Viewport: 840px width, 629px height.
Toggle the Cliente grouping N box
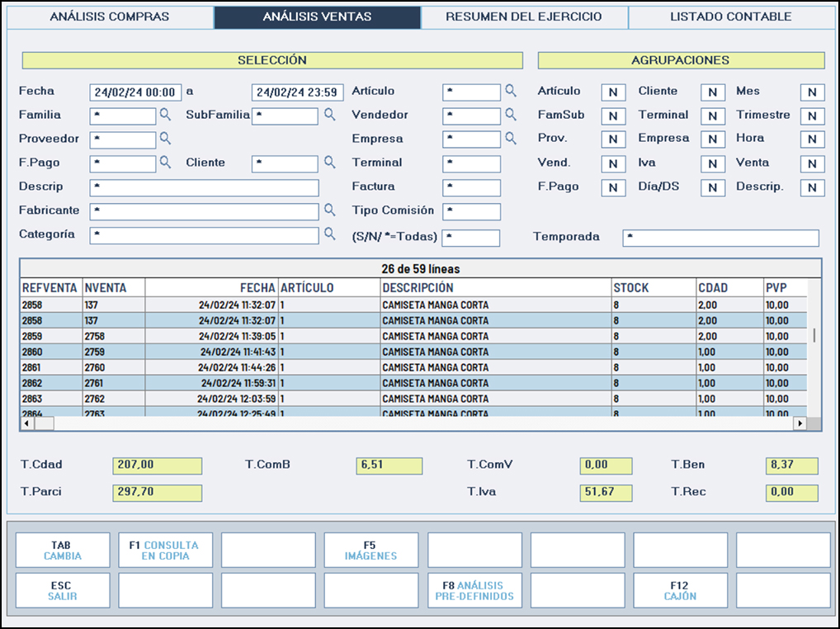pyautogui.click(x=712, y=92)
